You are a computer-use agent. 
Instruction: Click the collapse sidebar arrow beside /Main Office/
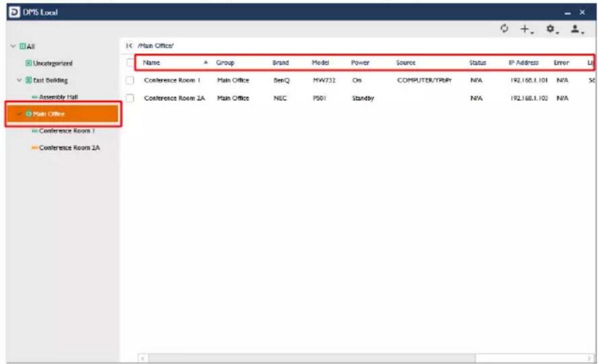tap(129, 46)
